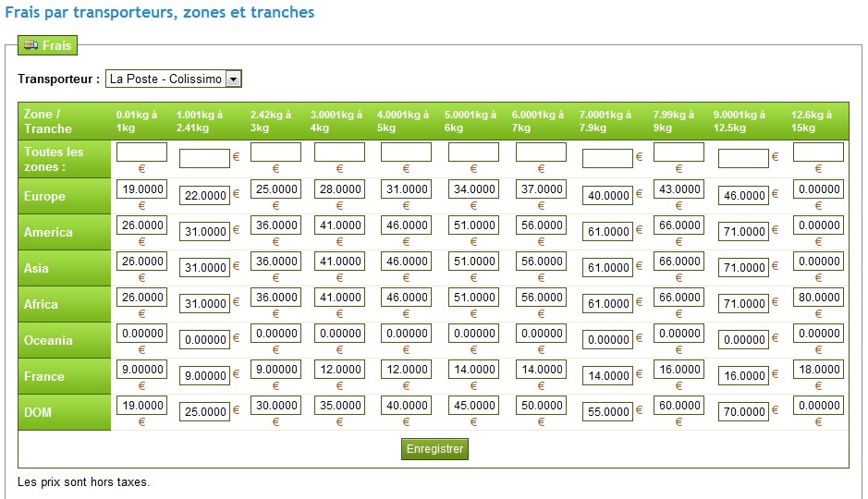Select Toutes les zones field for 0.01kg à 1kg
This screenshot has height=499, width=868.
pos(141,152)
